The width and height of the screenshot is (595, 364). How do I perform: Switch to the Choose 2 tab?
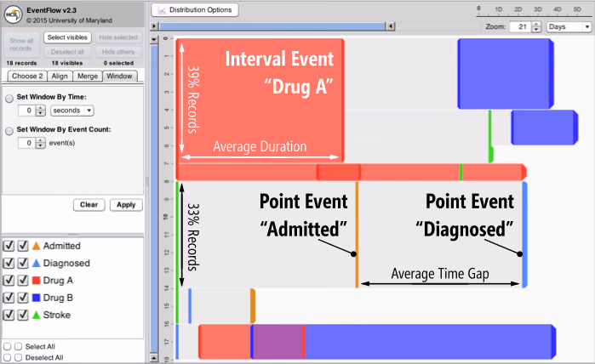click(x=27, y=77)
